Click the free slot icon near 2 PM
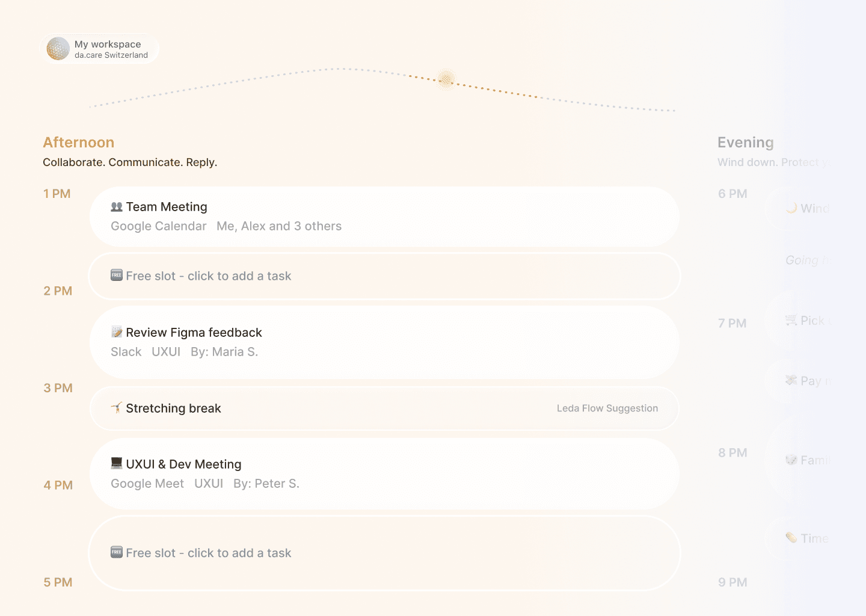The width and height of the screenshot is (866, 616). 117,276
